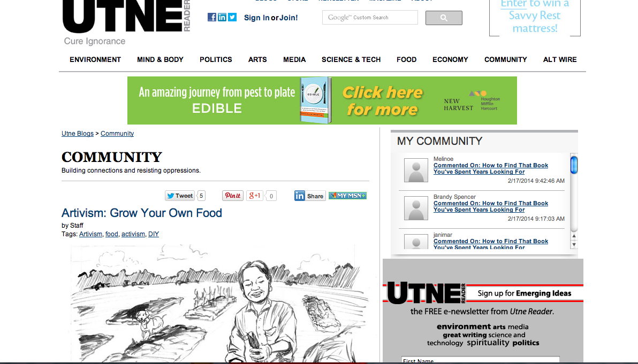This screenshot has height=364, width=638.
Task: Click the Sign In link
Action: point(257,18)
